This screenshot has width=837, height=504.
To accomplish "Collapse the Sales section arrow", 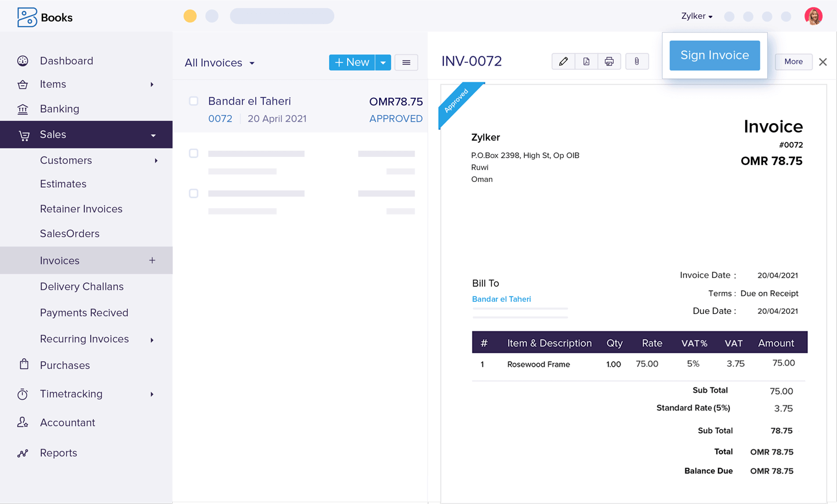I will click(153, 135).
